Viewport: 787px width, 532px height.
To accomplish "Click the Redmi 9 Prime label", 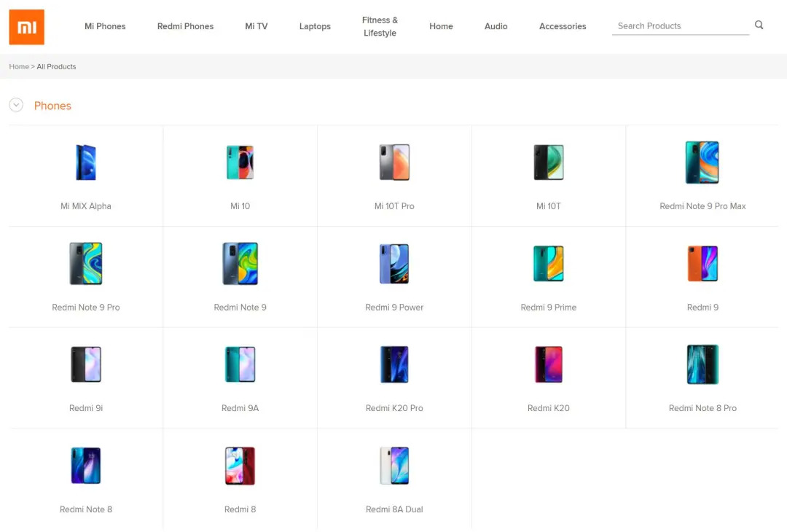I will tap(548, 307).
